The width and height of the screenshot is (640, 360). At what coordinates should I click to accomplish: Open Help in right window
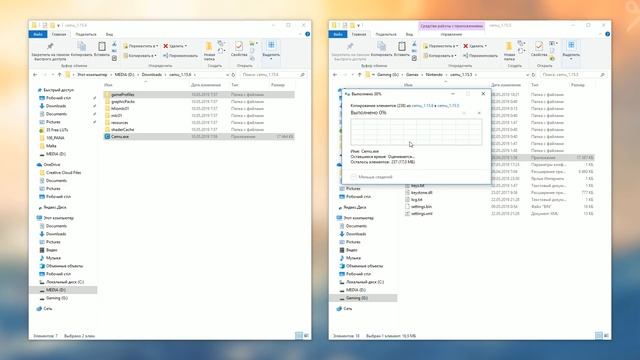coord(607,34)
